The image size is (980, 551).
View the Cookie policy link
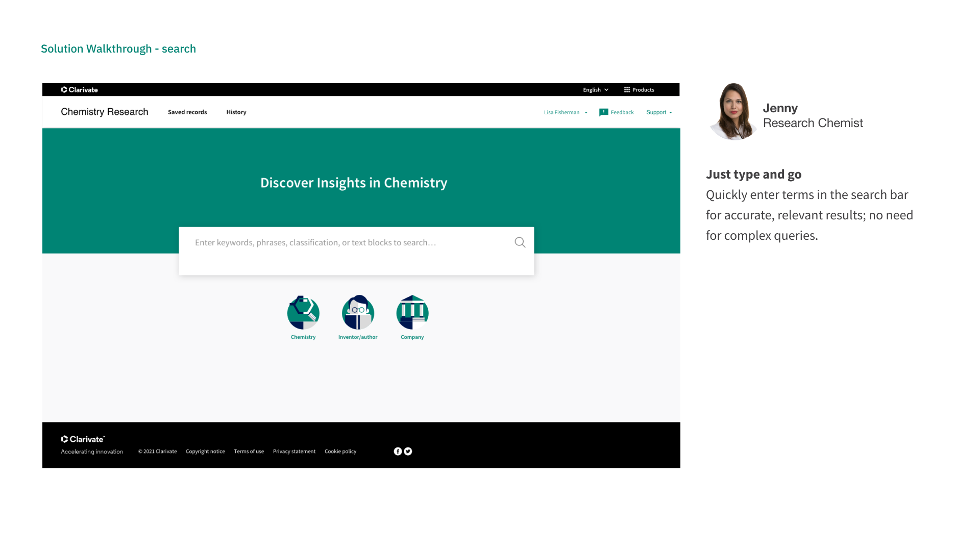pos(340,452)
